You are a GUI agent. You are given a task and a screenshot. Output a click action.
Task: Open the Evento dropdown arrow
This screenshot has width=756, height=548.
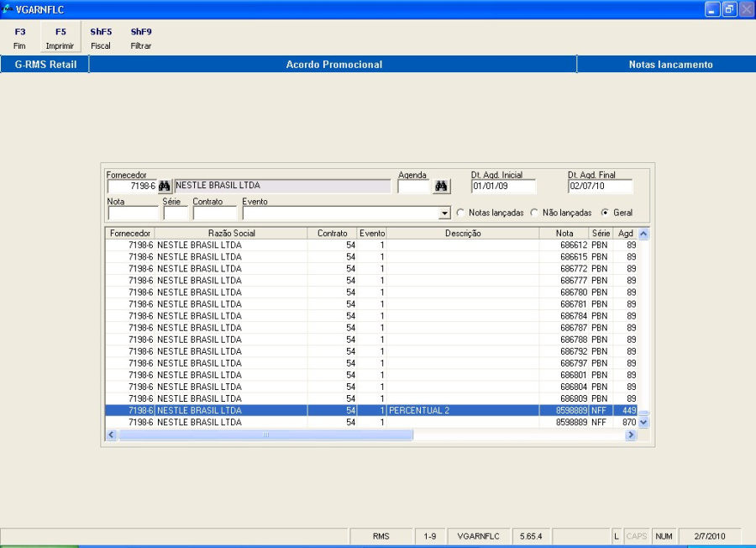coord(444,213)
